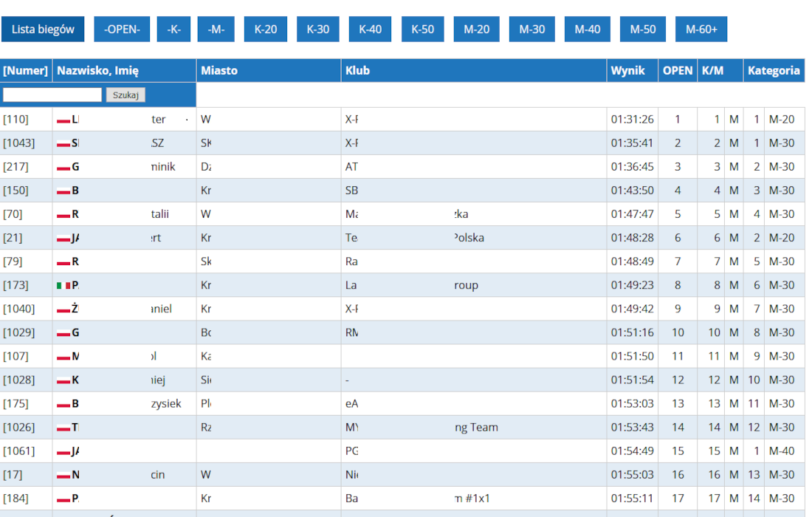Screen dimensions: 812x517
Task: Show M-40 category results
Action: (588, 29)
